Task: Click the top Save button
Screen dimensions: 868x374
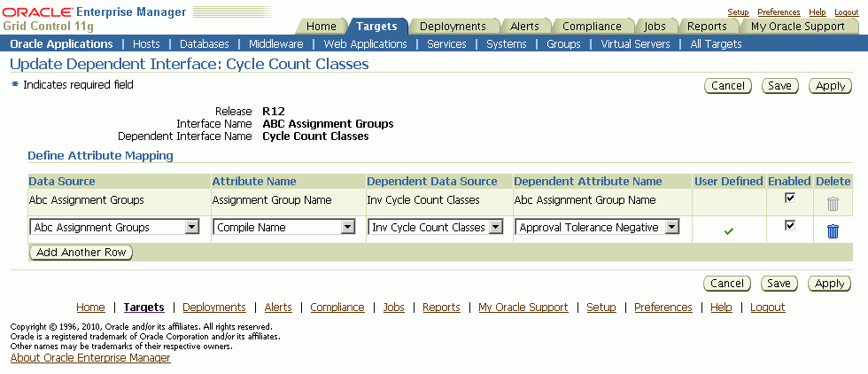Action: coord(780,86)
